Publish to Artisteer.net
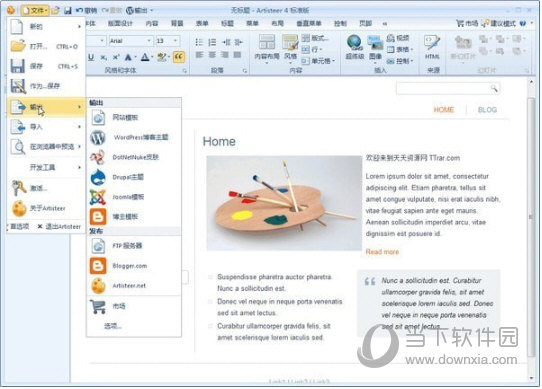542x389 pixels. tap(134, 286)
